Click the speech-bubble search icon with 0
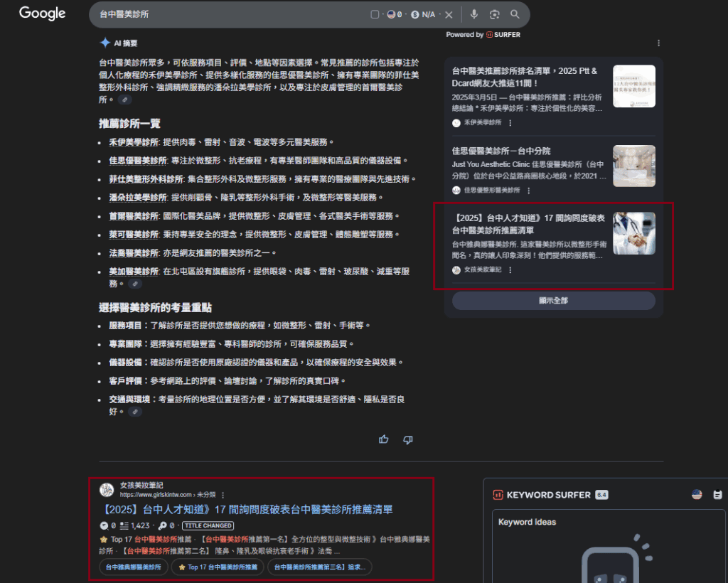The height and width of the screenshot is (583, 728). [x=104, y=526]
